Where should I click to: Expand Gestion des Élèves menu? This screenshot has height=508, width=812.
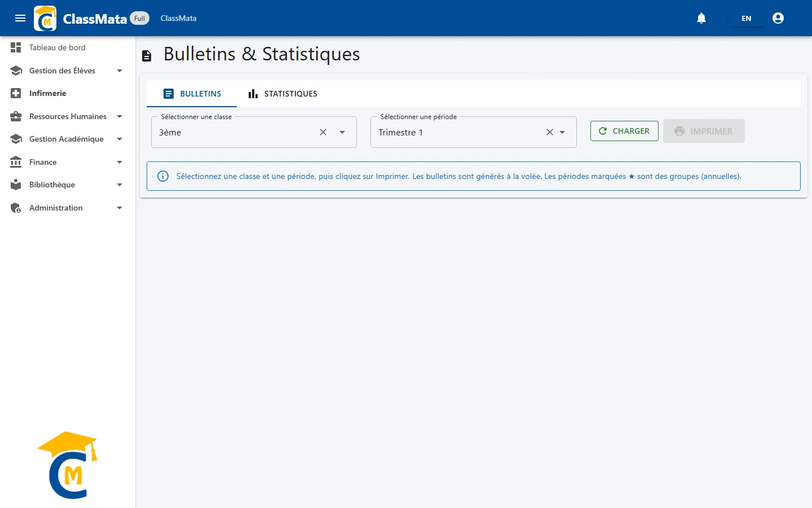tap(68, 71)
